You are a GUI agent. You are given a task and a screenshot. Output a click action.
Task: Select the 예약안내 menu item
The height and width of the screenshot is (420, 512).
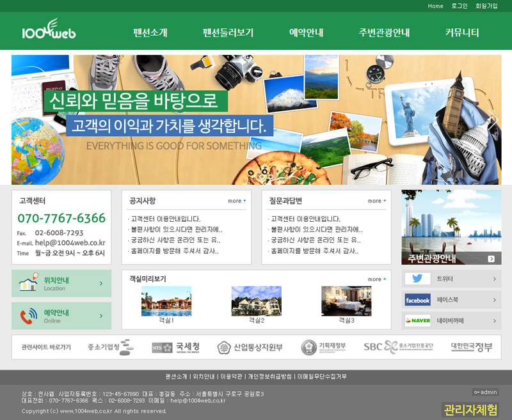point(306,33)
